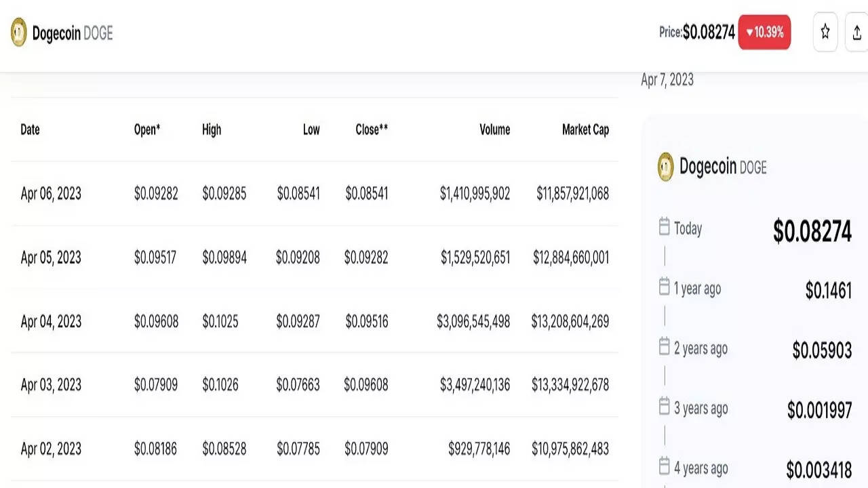Click the Dogecoin DOGE title in header
The image size is (868, 488).
pyautogui.click(x=73, y=33)
